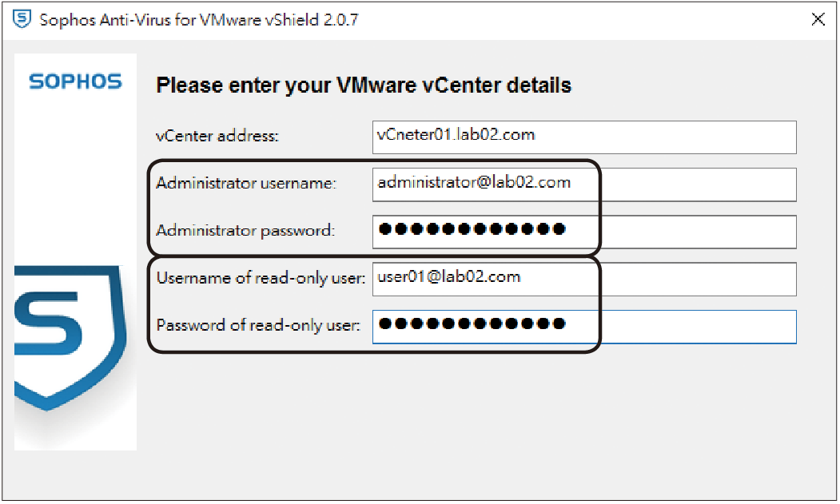Click the 'Username of read-only user:' label

coord(261,277)
